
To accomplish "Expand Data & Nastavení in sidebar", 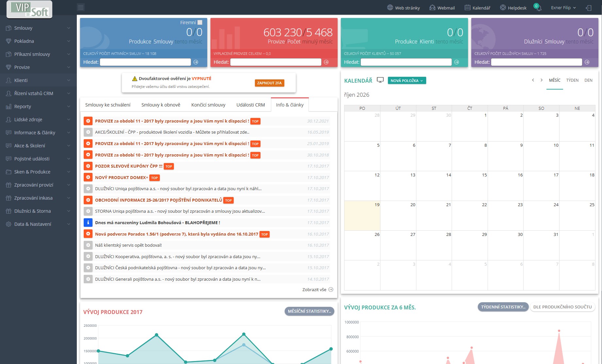I will [x=38, y=224].
